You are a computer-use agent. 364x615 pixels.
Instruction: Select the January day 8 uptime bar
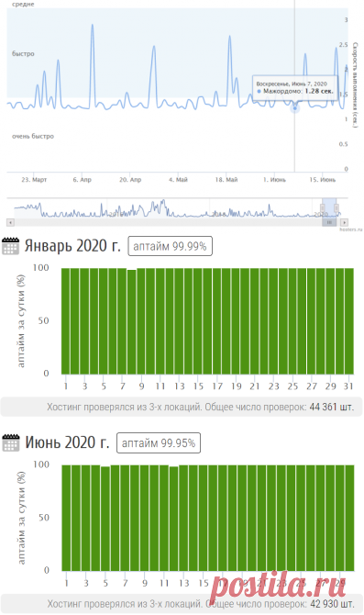[x=132, y=321]
